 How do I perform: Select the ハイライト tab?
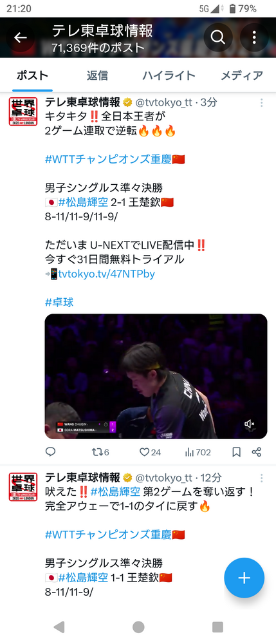(x=169, y=75)
